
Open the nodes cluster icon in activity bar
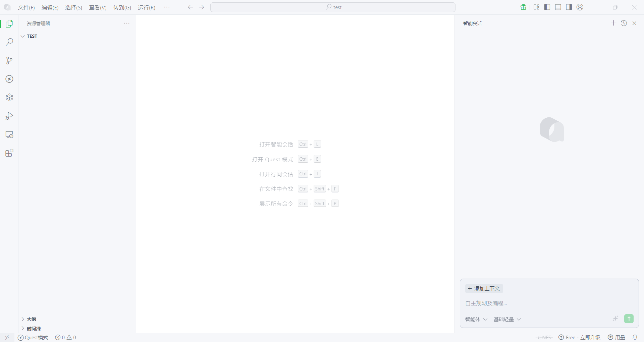point(9,97)
